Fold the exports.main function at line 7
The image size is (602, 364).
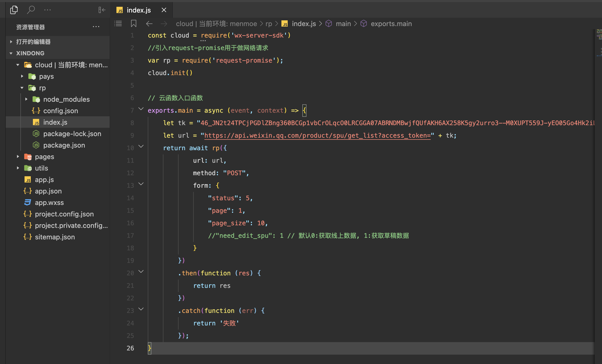(141, 109)
